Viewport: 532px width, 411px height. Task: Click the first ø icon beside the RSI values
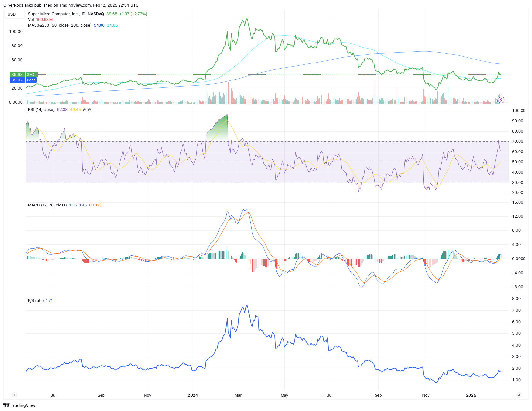[x=84, y=110]
